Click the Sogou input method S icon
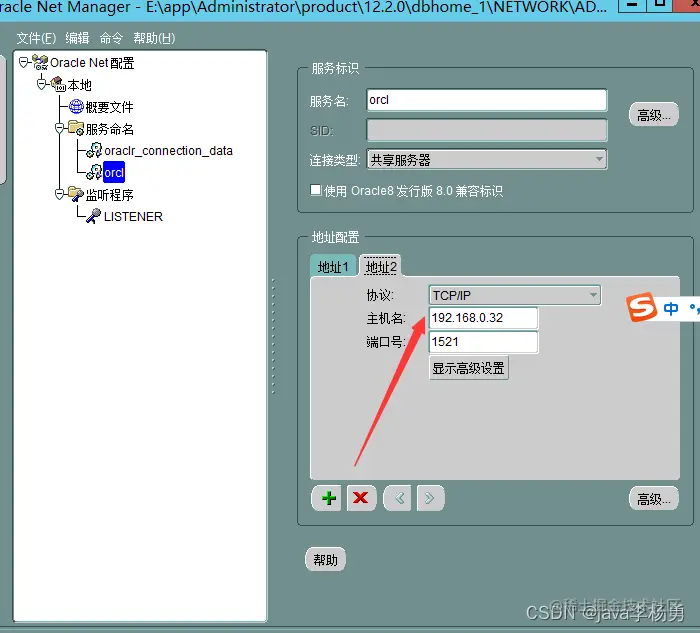Image resolution: width=700 pixels, height=633 pixels. [642, 307]
